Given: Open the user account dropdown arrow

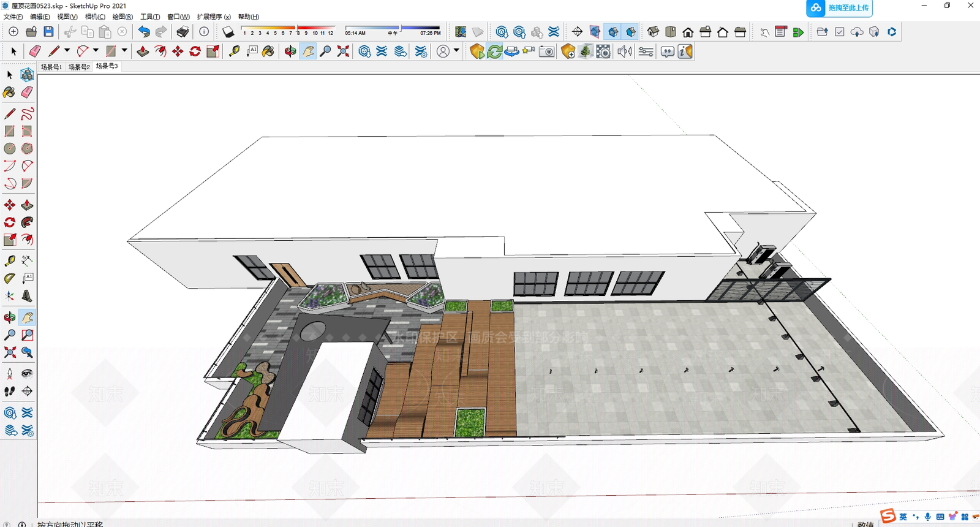Looking at the screenshot, I should (456, 51).
